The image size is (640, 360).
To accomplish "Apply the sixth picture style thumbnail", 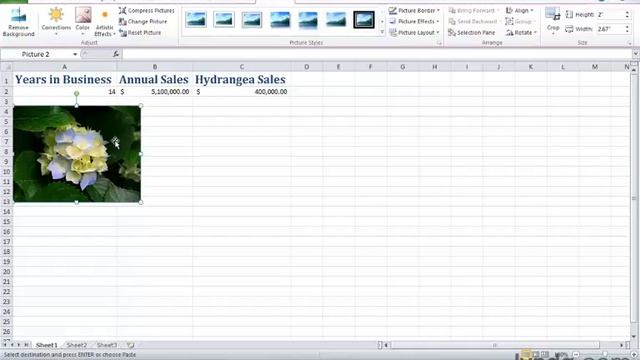I will point(336,20).
